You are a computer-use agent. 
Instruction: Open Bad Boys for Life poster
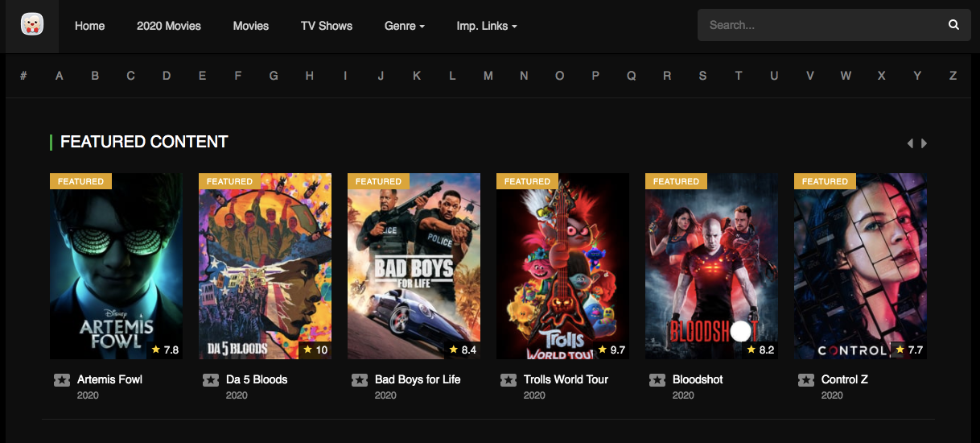coord(414,266)
